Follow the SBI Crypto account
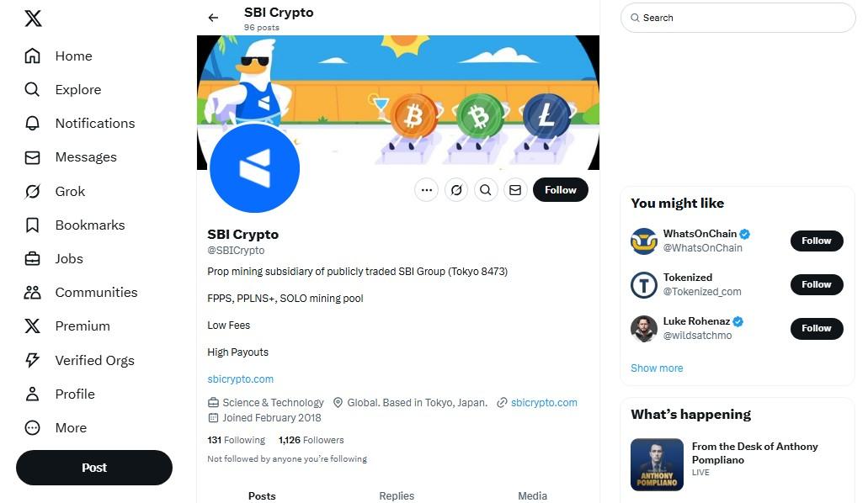This screenshot has height=503, width=868. [x=560, y=190]
